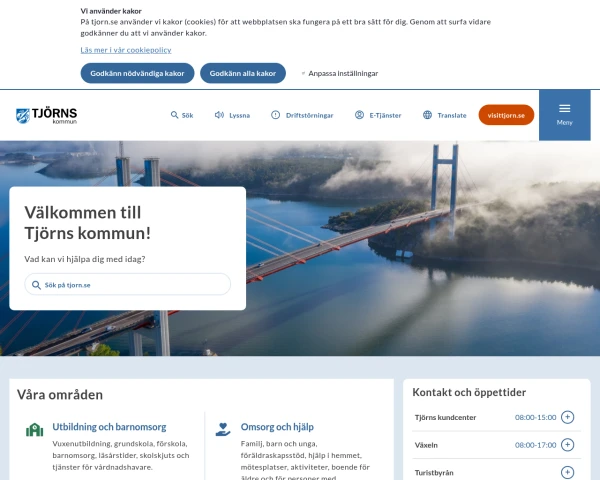Viewport: 600px width, 480px height.
Task: Accept all cookies with Godkänn alla kakor
Action: (x=243, y=73)
